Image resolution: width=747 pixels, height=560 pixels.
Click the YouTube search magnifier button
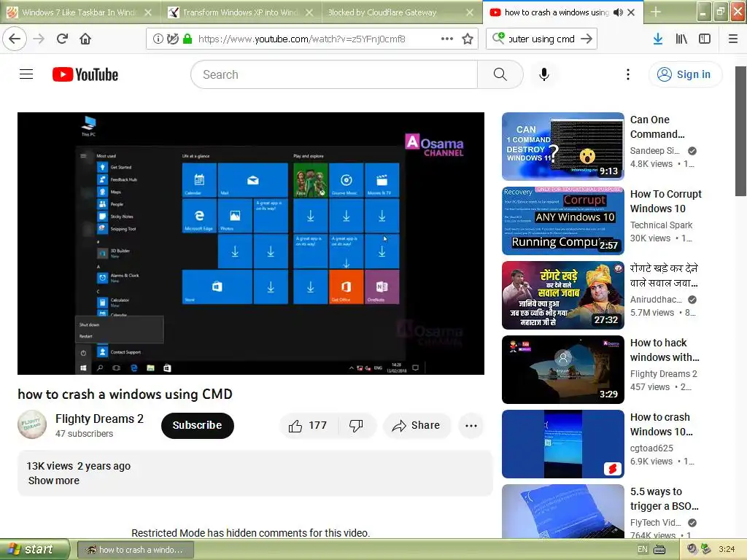pos(500,74)
